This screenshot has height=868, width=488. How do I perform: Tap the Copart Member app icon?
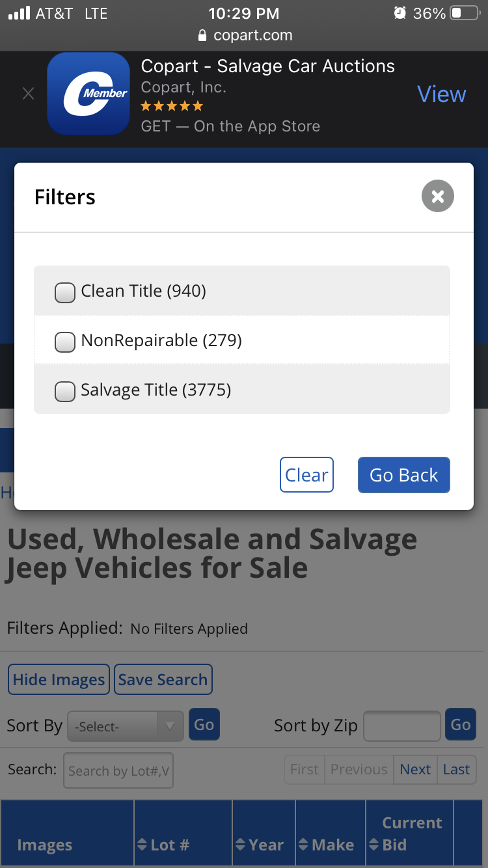[x=88, y=94]
